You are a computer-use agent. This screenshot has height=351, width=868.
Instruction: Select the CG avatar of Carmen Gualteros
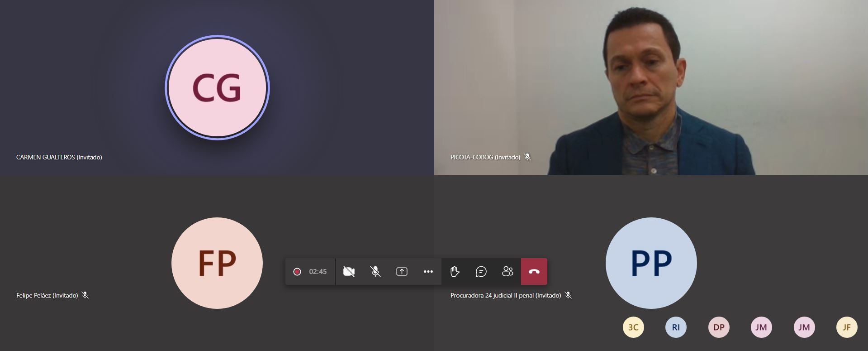pos(217,87)
